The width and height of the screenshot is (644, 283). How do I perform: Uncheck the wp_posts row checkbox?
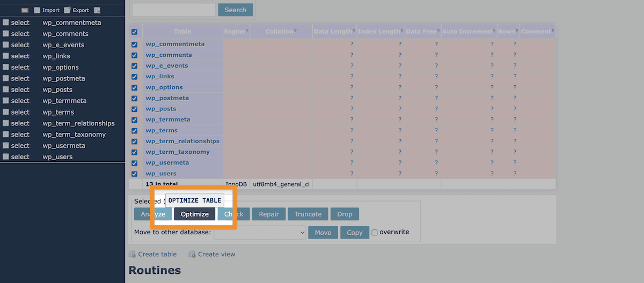click(135, 109)
